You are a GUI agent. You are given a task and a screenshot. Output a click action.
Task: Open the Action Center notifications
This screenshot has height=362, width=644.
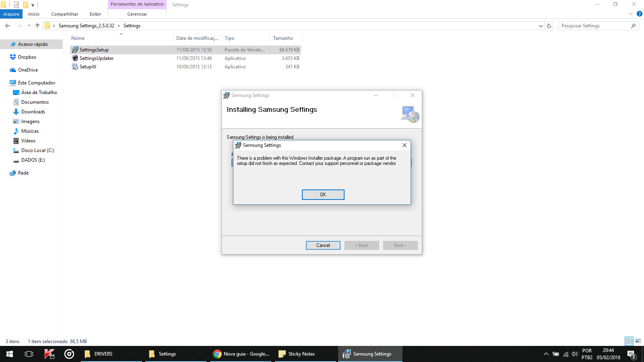(x=632, y=354)
